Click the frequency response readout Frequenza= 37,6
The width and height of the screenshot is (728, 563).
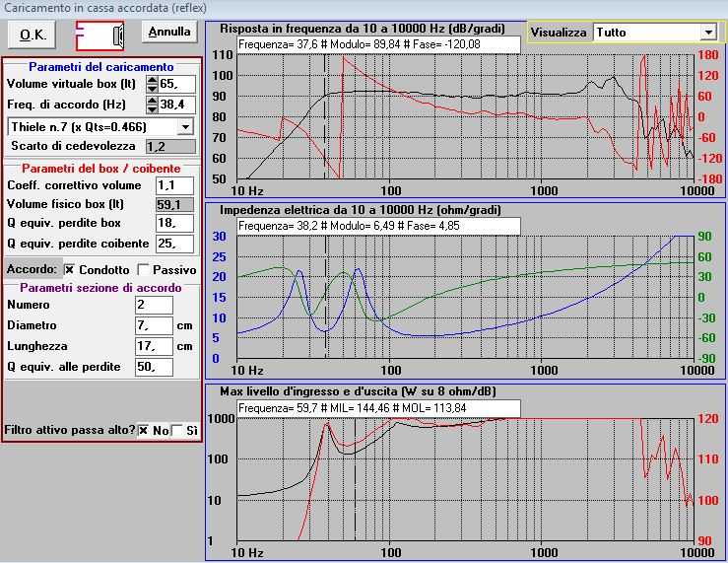coord(379,44)
